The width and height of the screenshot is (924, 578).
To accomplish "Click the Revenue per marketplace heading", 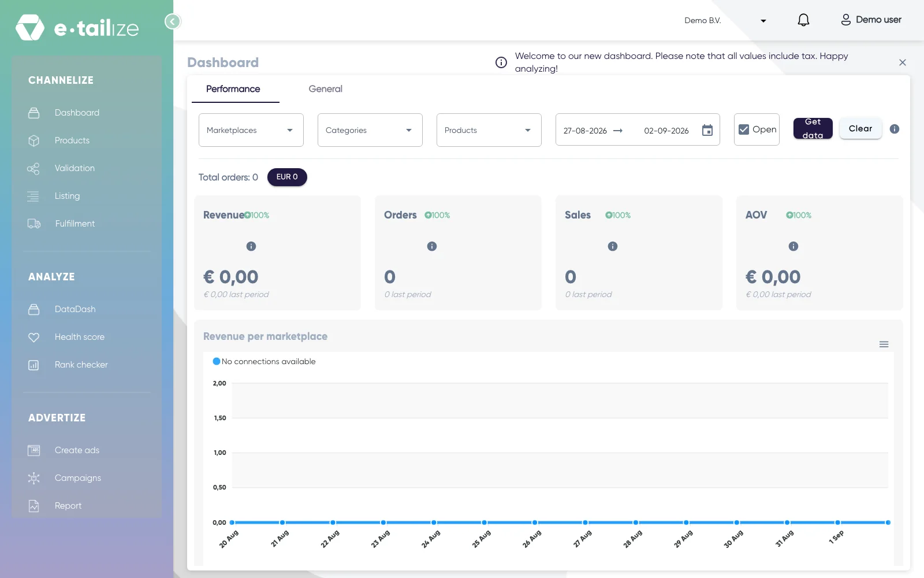I will [x=265, y=336].
